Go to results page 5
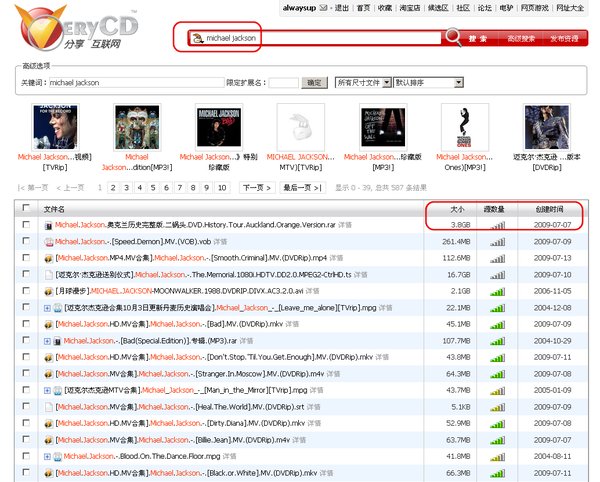Image resolution: width=600 pixels, height=482 pixels. pos(153,188)
